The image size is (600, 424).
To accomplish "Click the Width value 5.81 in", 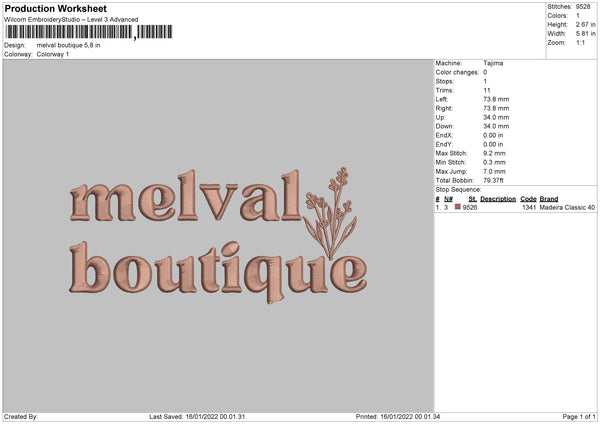I will 586,34.
